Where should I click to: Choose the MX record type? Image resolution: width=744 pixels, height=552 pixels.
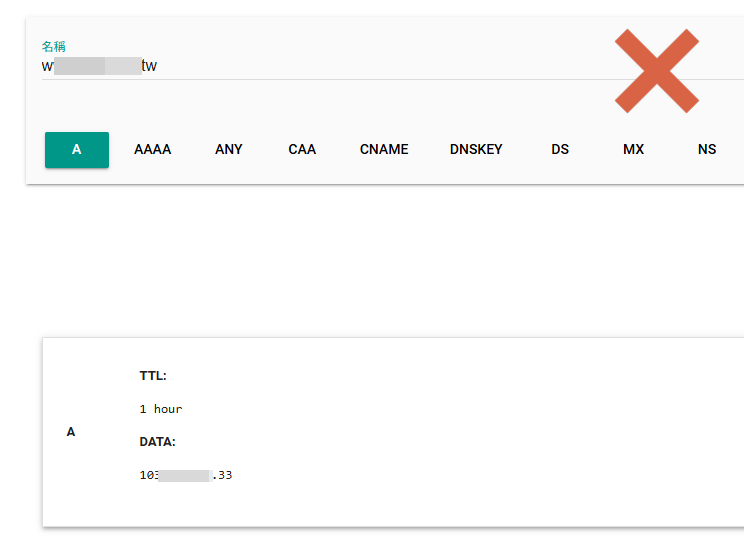(633, 150)
